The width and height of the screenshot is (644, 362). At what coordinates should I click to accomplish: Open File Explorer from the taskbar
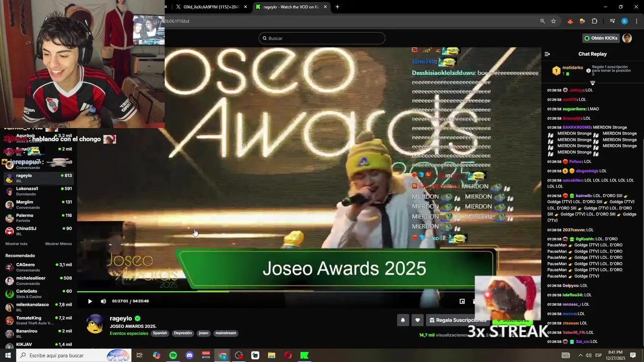tap(272, 355)
